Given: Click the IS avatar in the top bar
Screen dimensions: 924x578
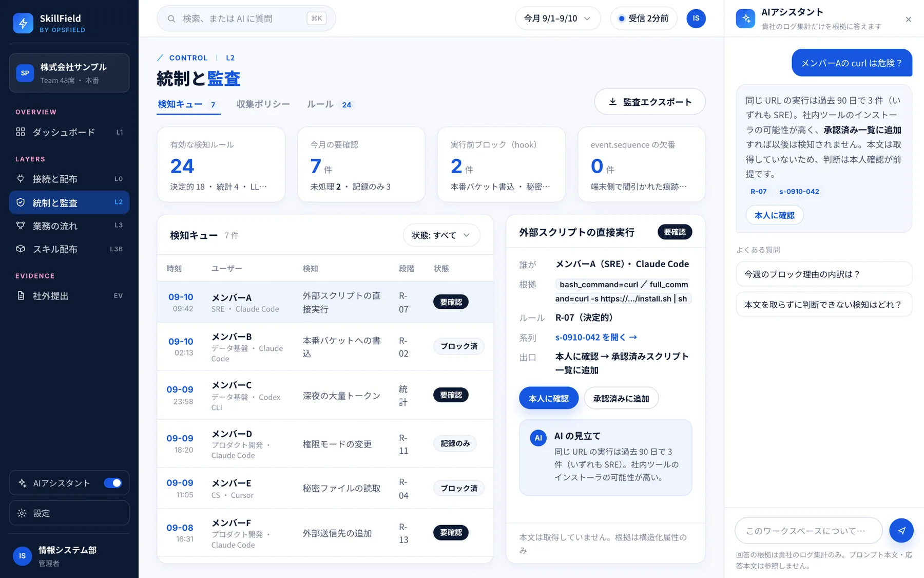Looking at the screenshot, I should 696,18.
